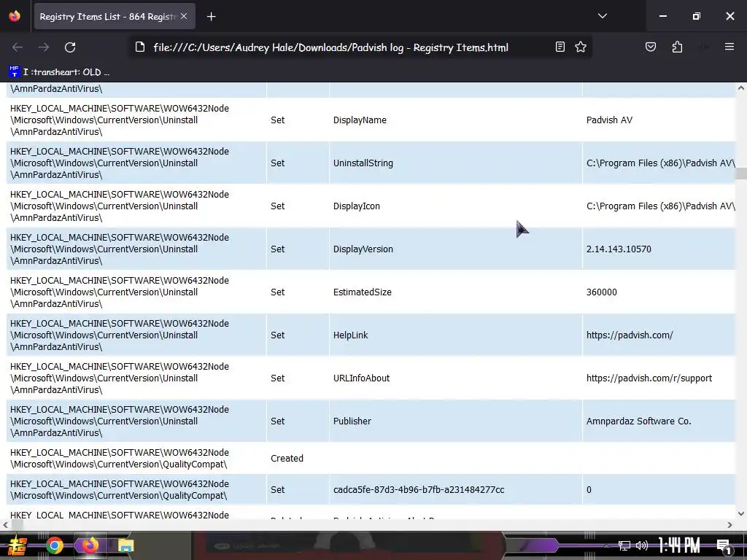Click the vertical scrollbar down arrow

point(741,514)
